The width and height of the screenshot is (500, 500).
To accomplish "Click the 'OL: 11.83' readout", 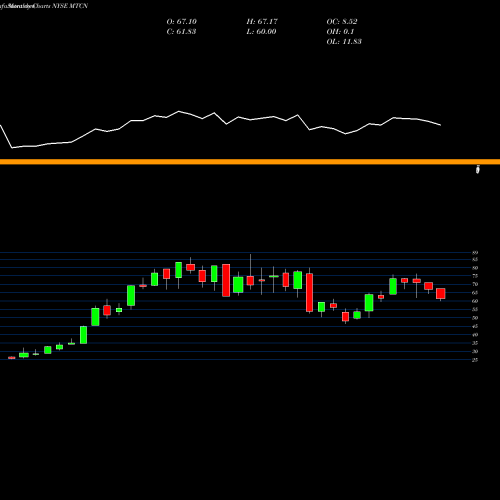I will coord(344,41).
